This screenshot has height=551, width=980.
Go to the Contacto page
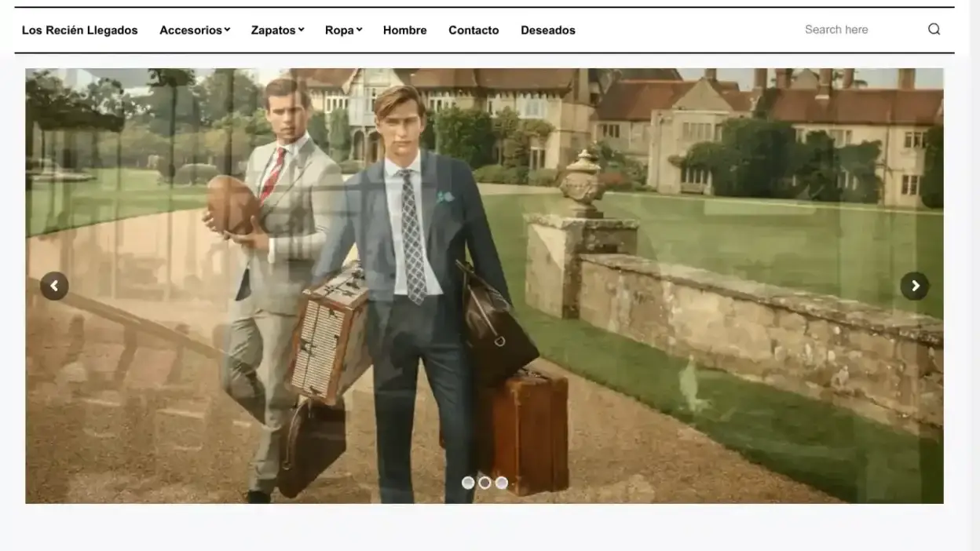pyautogui.click(x=474, y=30)
